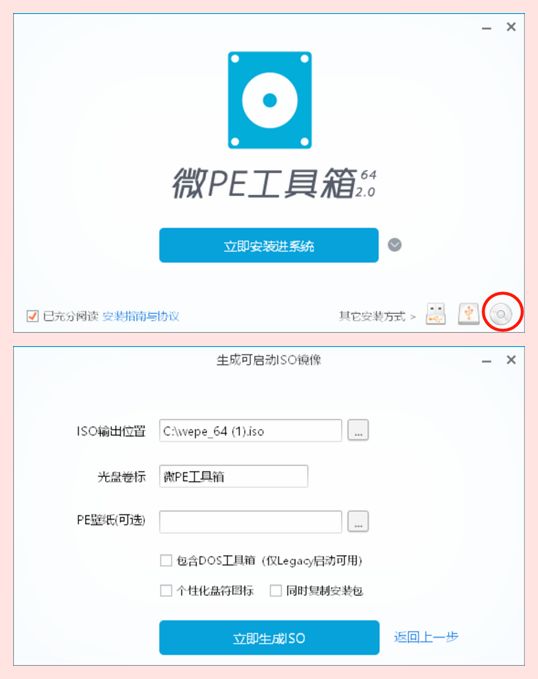Select the USB flash drive install icon
The width and height of the screenshot is (538, 679).
(436, 314)
